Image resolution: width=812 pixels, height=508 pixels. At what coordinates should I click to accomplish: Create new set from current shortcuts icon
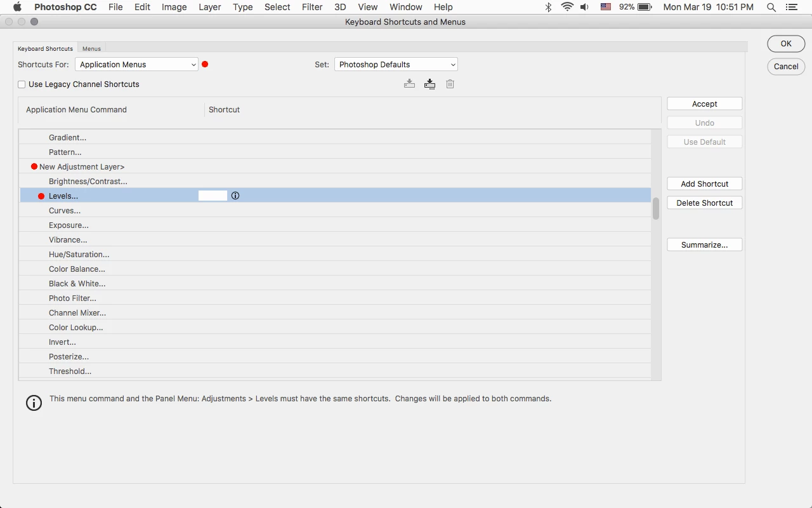(x=430, y=84)
